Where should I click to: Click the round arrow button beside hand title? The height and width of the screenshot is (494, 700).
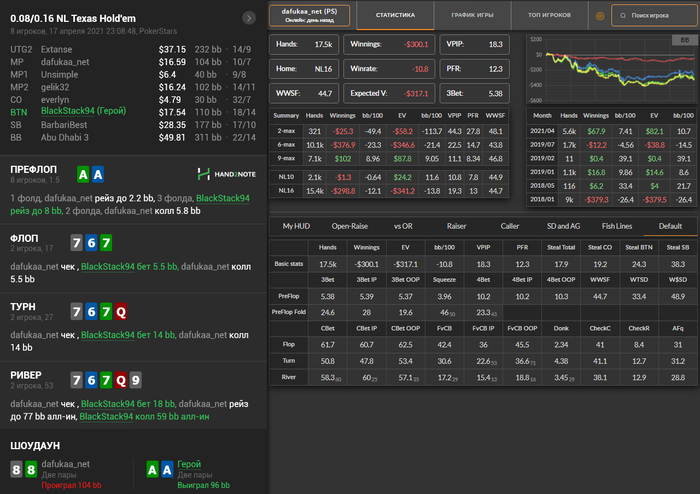pyautogui.click(x=249, y=18)
